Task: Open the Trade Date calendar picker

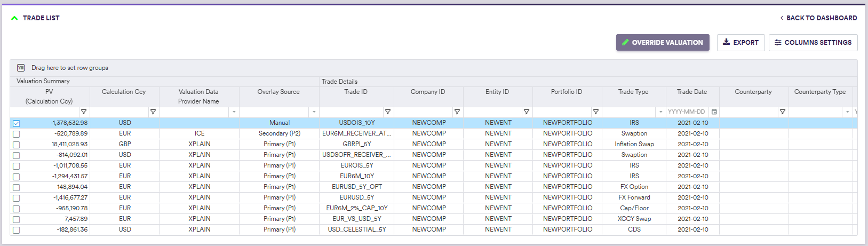Action: click(x=714, y=112)
